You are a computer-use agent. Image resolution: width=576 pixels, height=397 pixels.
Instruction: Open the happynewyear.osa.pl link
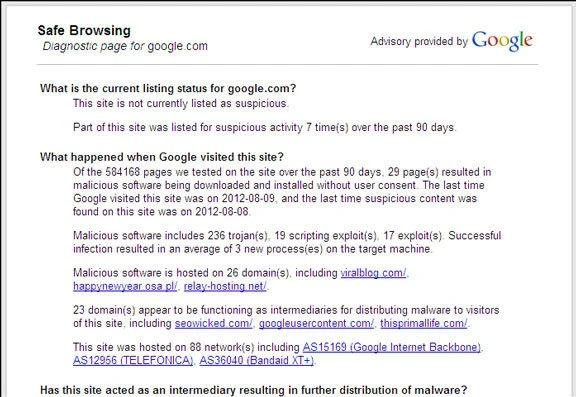(125, 286)
